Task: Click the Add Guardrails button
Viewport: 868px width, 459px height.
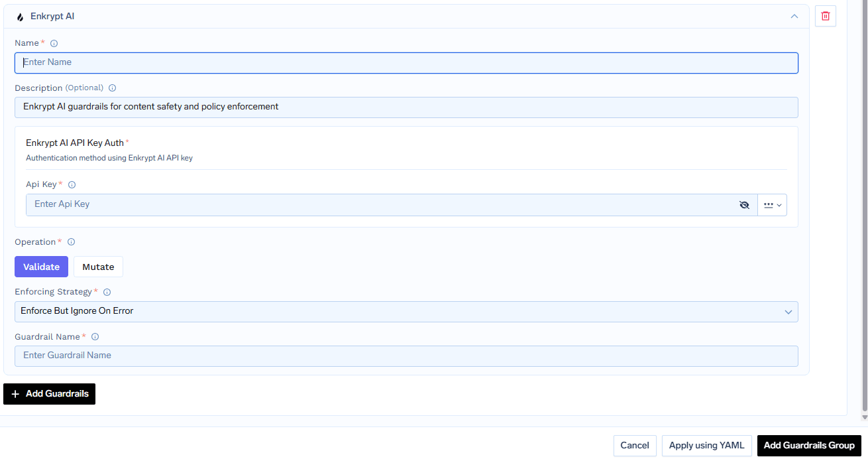Action: pyautogui.click(x=50, y=394)
